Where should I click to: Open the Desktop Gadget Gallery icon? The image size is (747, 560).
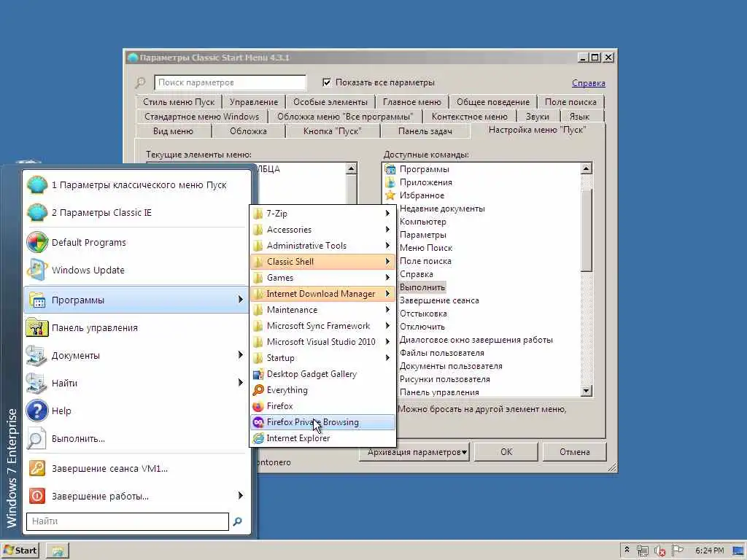pos(258,374)
